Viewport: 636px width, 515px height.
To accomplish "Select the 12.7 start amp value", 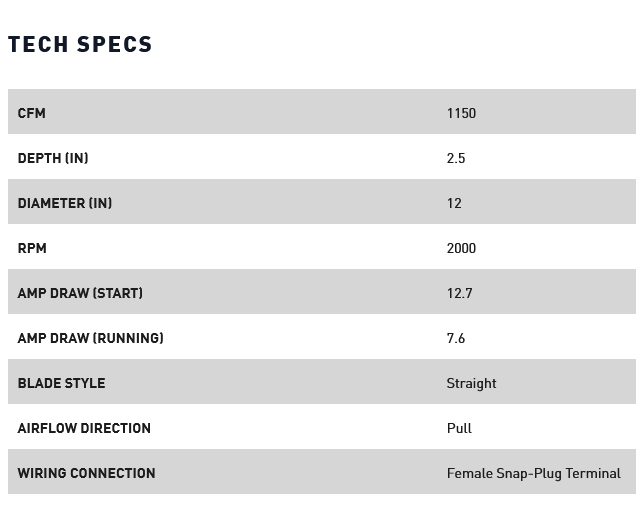I will point(459,293).
